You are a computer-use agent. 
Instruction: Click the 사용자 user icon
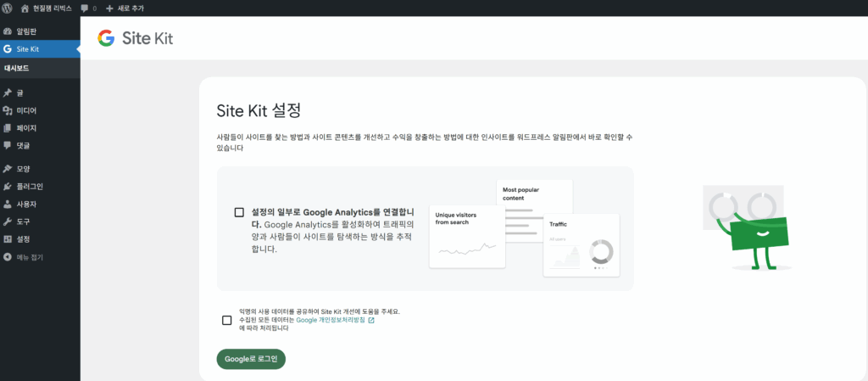click(x=8, y=205)
